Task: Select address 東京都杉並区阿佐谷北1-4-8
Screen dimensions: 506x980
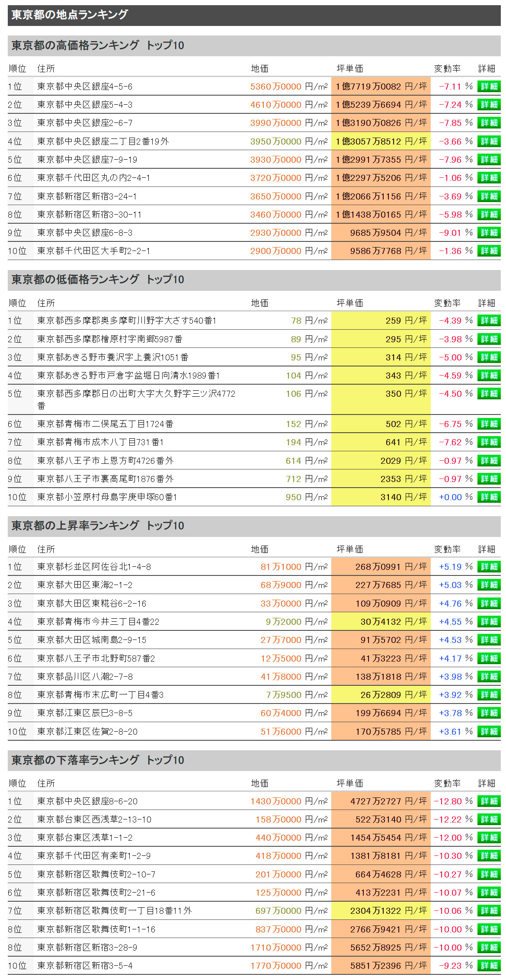Action: [94, 567]
